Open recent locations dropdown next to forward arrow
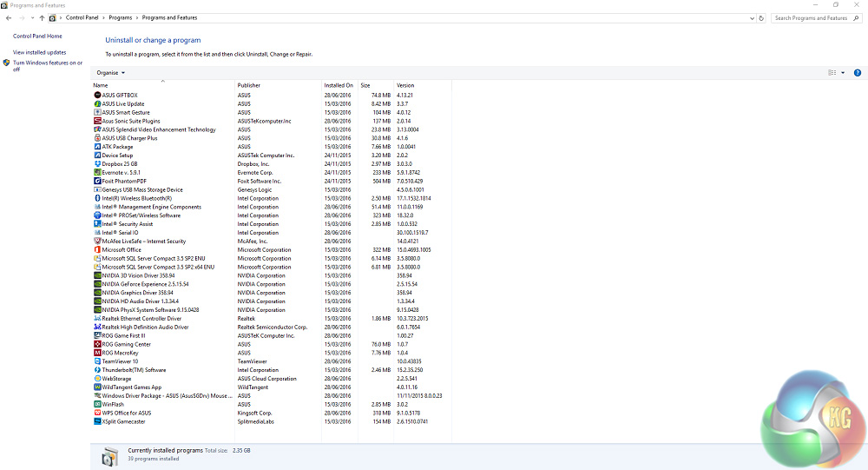The height and width of the screenshot is (470, 868). [x=32, y=17]
